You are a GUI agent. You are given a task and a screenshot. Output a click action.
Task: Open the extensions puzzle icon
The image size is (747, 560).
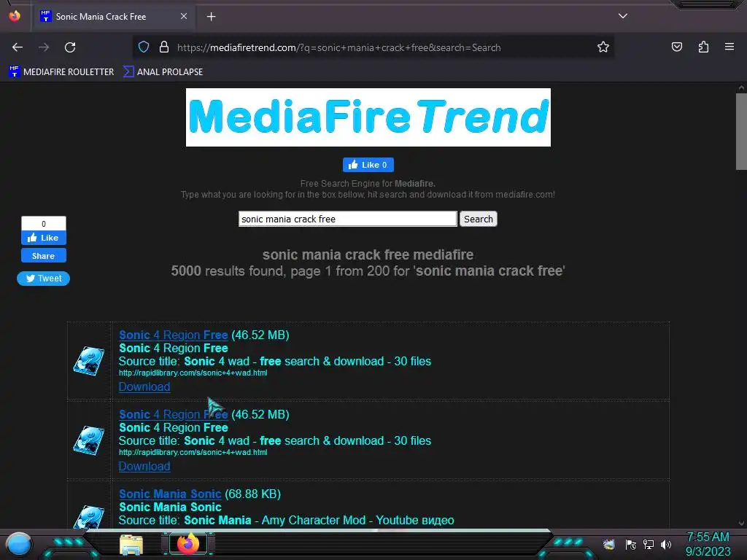pyautogui.click(x=703, y=47)
